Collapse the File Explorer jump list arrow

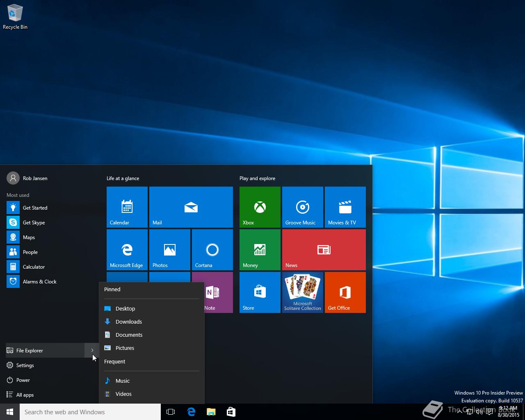(x=92, y=351)
